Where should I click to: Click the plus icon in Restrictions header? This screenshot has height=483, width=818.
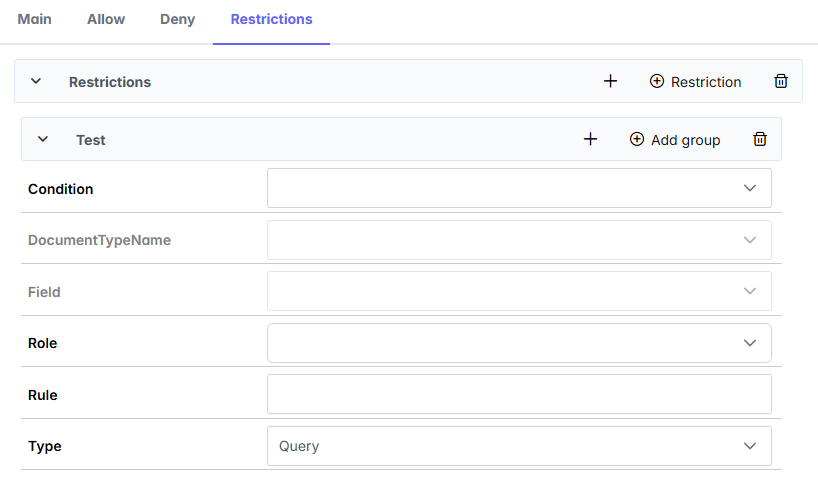[610, 81]
